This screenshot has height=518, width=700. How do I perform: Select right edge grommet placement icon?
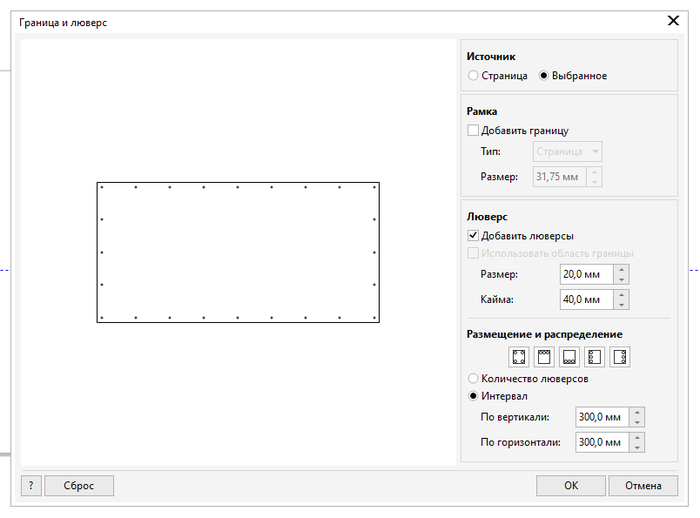(x=620, y=356)
